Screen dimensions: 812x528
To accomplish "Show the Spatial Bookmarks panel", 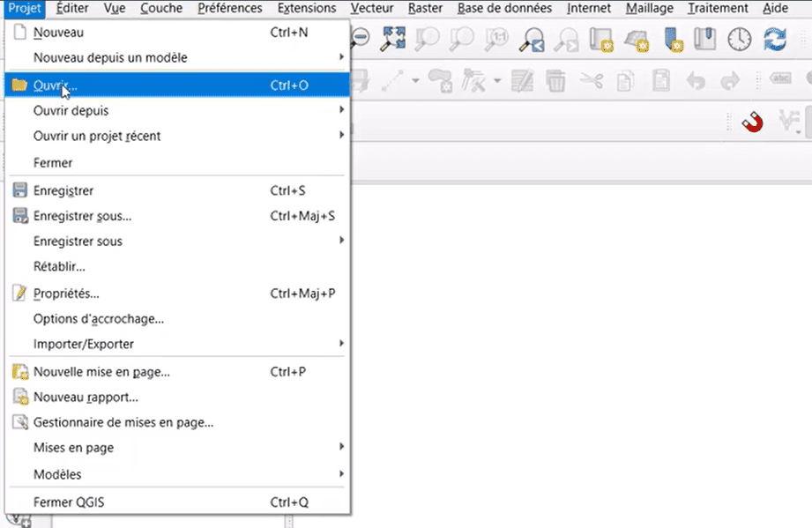I will point(704,39).
